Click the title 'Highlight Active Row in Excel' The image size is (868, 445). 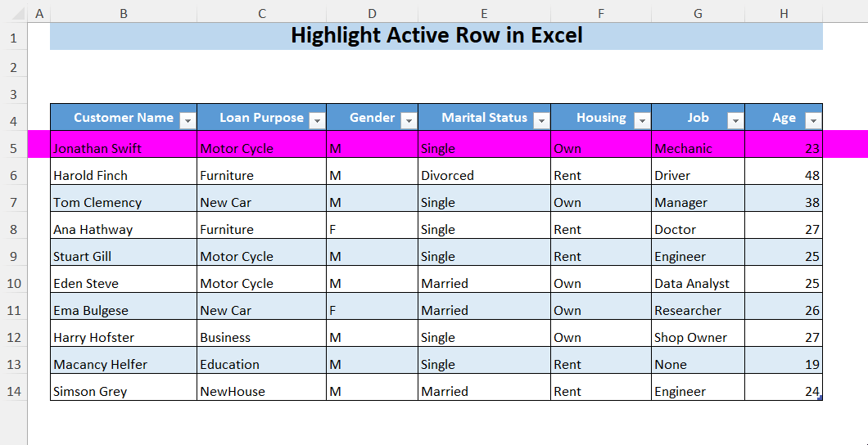[436, 36]
